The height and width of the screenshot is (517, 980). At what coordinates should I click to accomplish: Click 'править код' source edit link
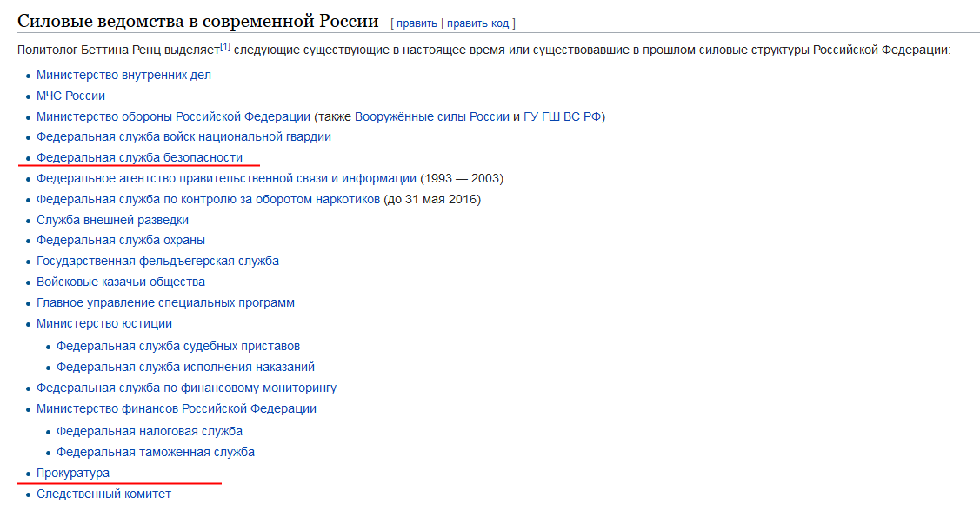tap(477, 23)
